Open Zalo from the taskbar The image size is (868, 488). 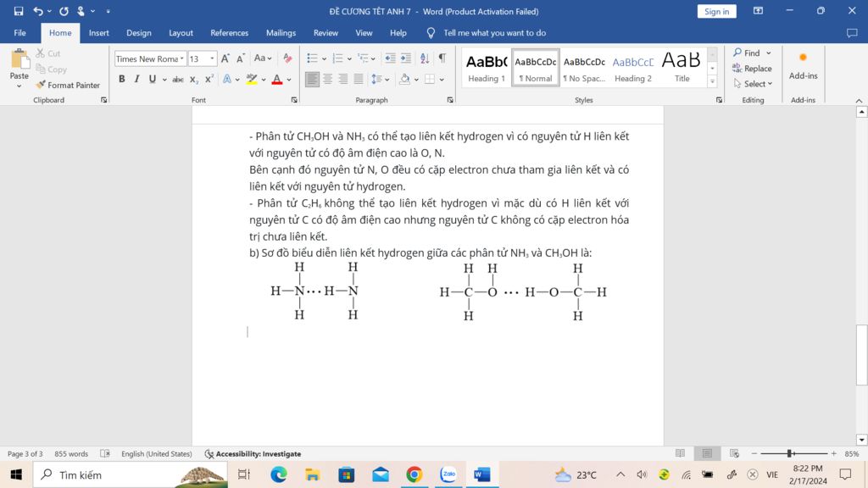448,474
